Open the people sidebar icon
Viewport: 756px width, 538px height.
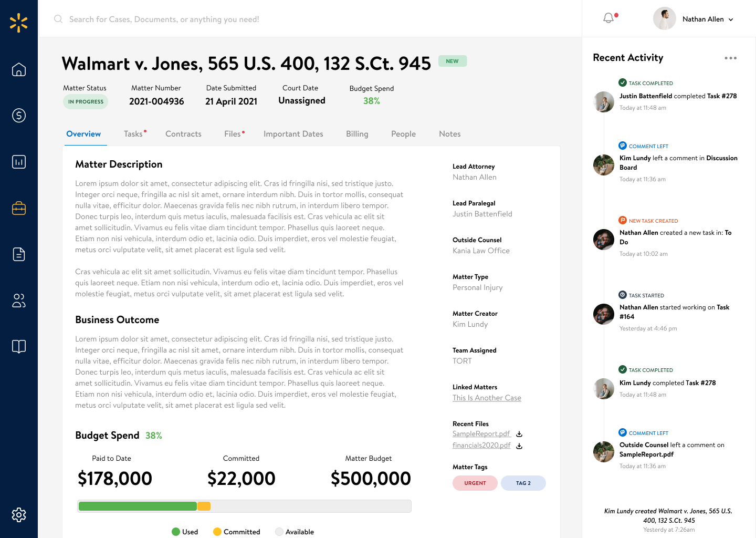pyautogui.click(x=19, y=301)
